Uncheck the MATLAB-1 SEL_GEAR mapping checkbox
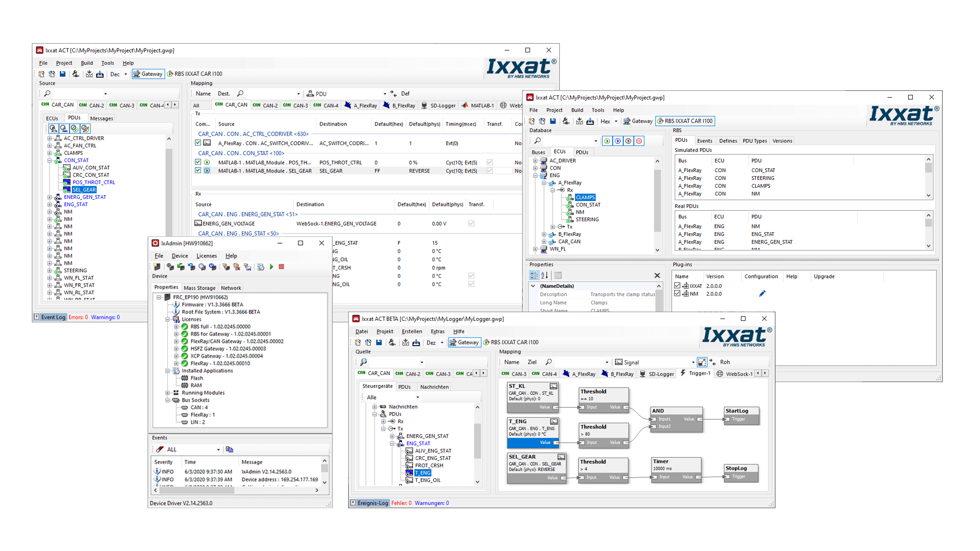This screenshot has width=980, height=551. pyautogui.click(x=198, y=171)
